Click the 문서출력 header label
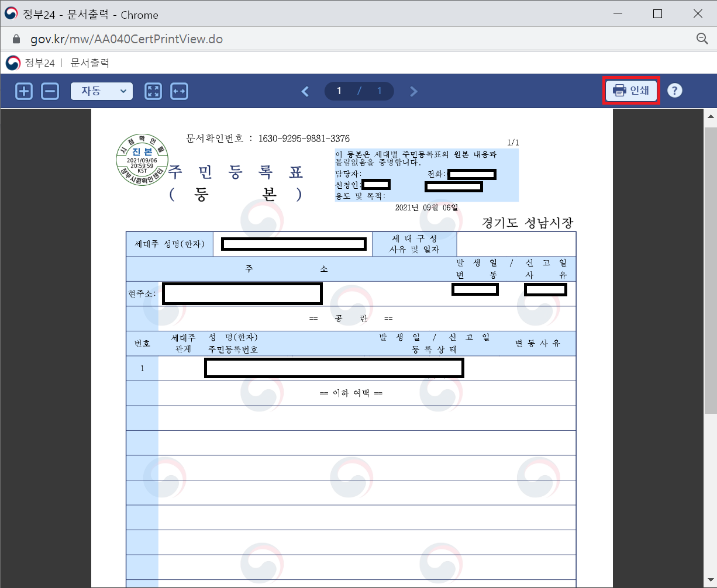This screenshot has width=717, height=588. (89, 63)
